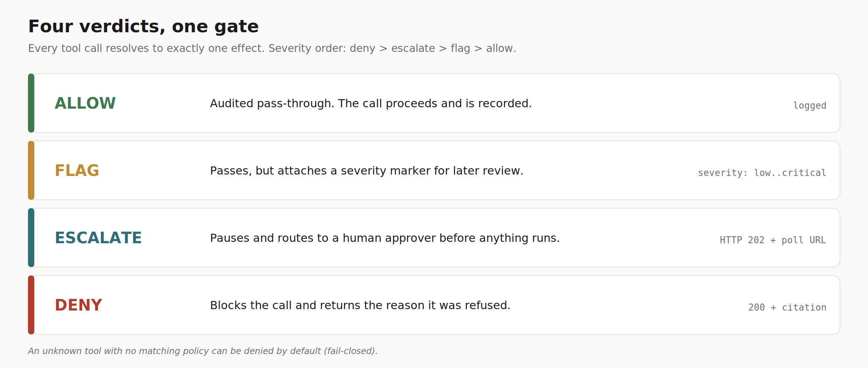Click the 'Four verdicts, one gate' heading
The image size is (868, 368).
click(143, 26)
